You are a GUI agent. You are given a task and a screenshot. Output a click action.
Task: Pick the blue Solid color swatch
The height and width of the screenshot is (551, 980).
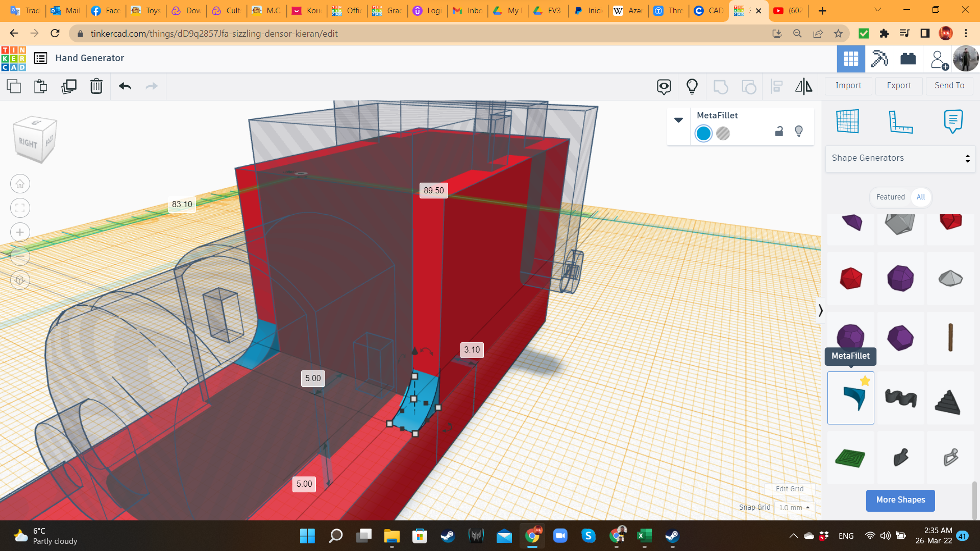coord(703,134)
